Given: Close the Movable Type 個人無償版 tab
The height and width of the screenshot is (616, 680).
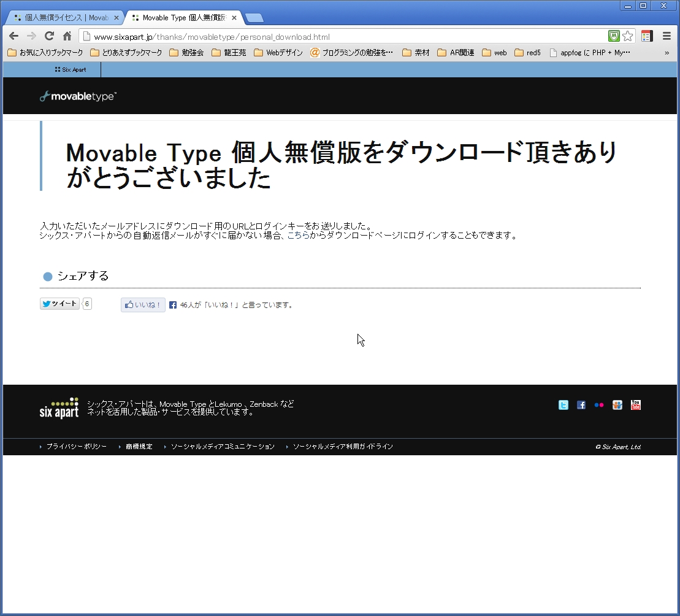Looking at the screenshot, I should (234, 18).
